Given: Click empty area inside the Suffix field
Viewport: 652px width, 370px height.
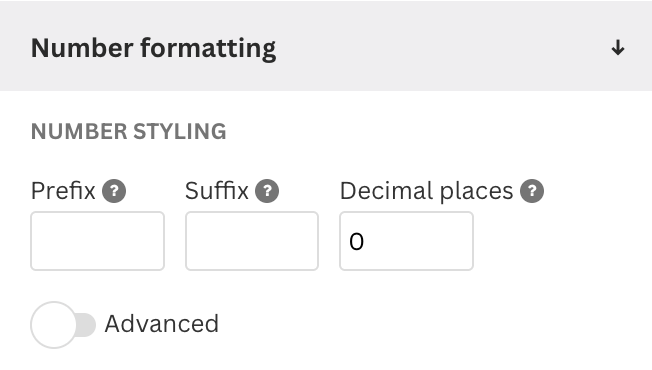Looking at the screenshot, I should tap(252, 241).
